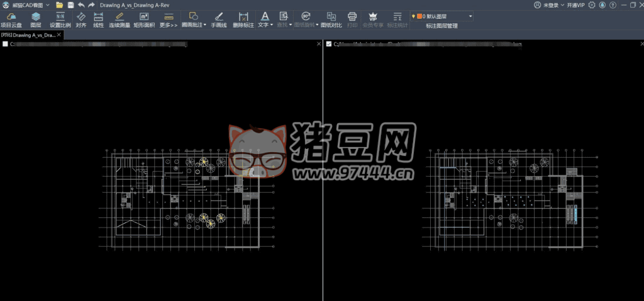Viewport: 644px width, 301px height.
Task: Choose the 手画线 freehand line tool
Action: tap(219, 19)
